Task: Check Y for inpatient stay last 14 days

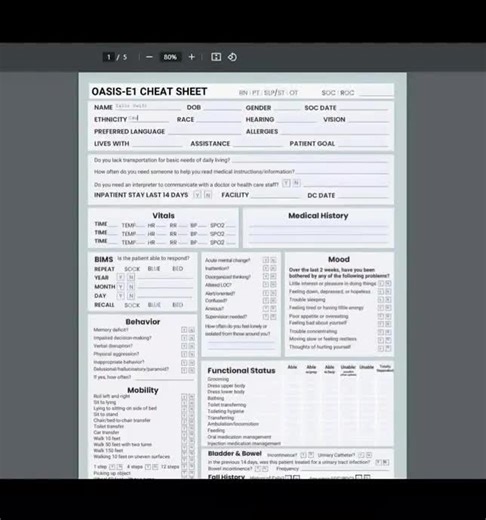Action: pyautogui.click(x=197, y=195)
